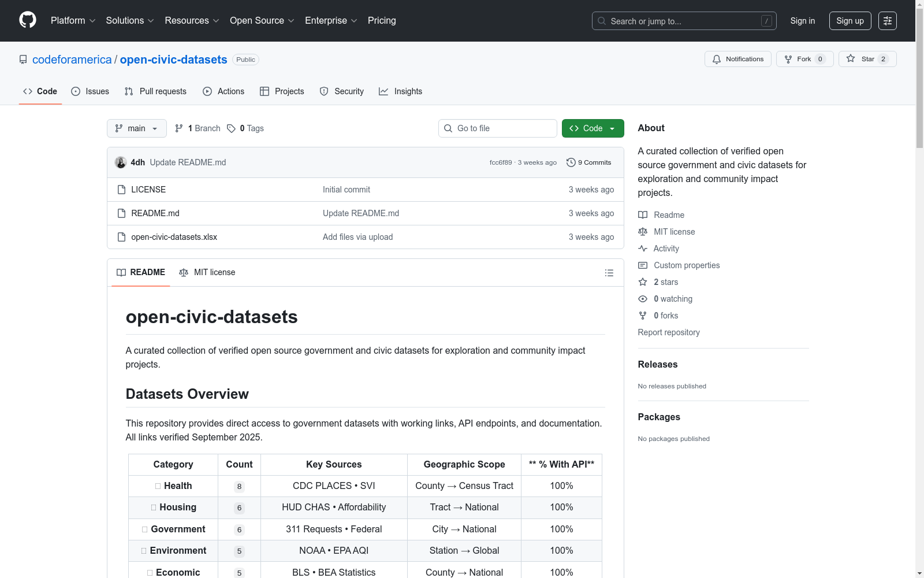
Task: Click the file icon beside open-civic-datasets.xlsx
Action: coord(121,237)
